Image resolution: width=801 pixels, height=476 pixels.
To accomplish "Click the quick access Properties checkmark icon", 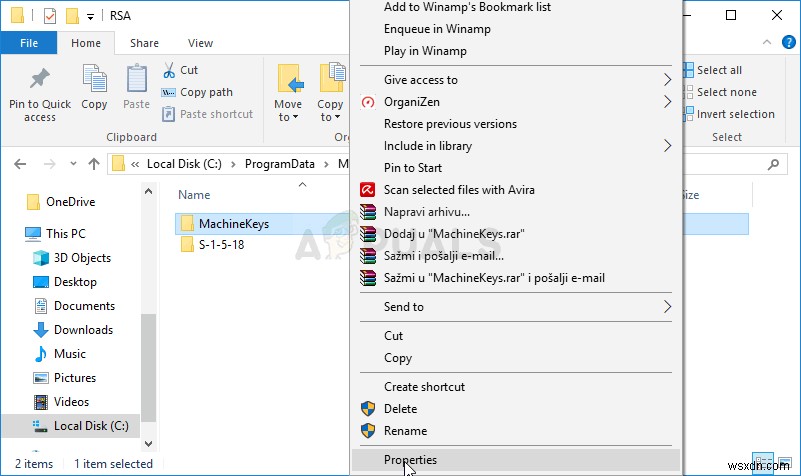I will click(x=50, y=16).
